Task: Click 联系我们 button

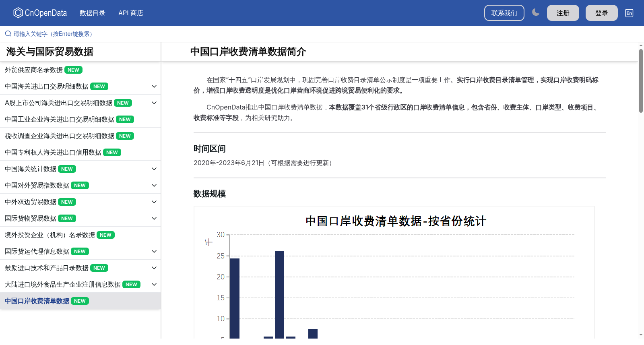Action: click(504, 13)
